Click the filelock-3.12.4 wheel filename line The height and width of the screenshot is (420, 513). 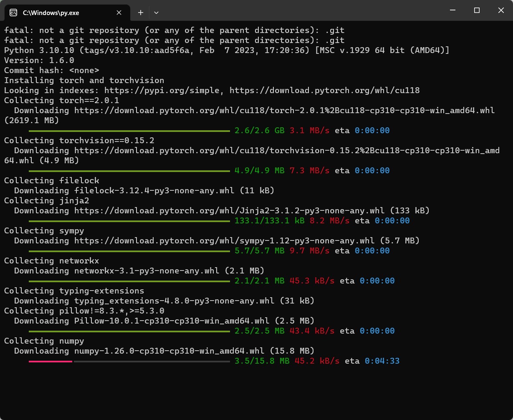[x=144, y=191]
